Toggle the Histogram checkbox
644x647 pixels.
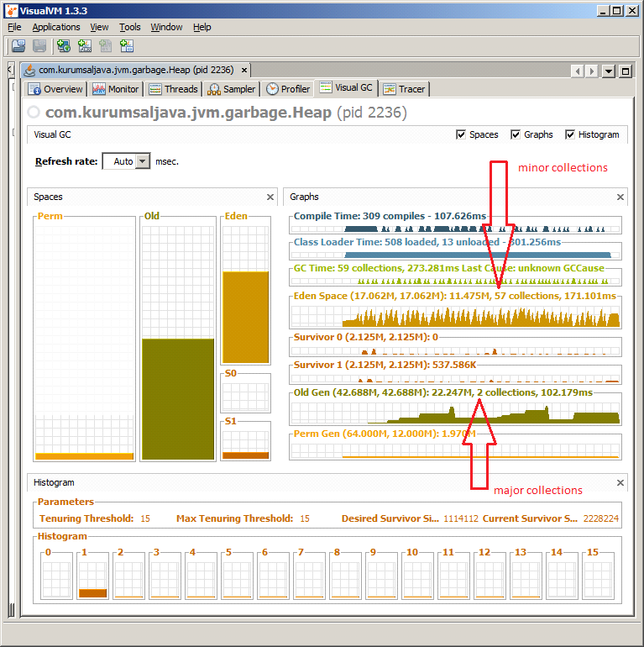click(x=569, y=134)
